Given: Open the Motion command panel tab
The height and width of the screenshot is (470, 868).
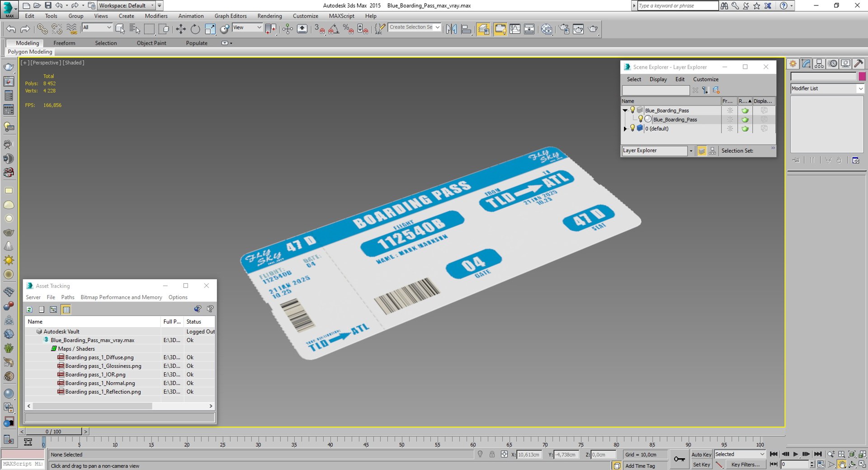Looking at the screenshot, I should (833, 64).
